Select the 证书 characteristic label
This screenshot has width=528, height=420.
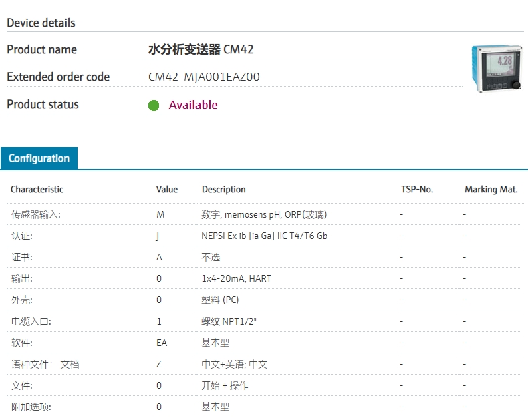[22, 258]
